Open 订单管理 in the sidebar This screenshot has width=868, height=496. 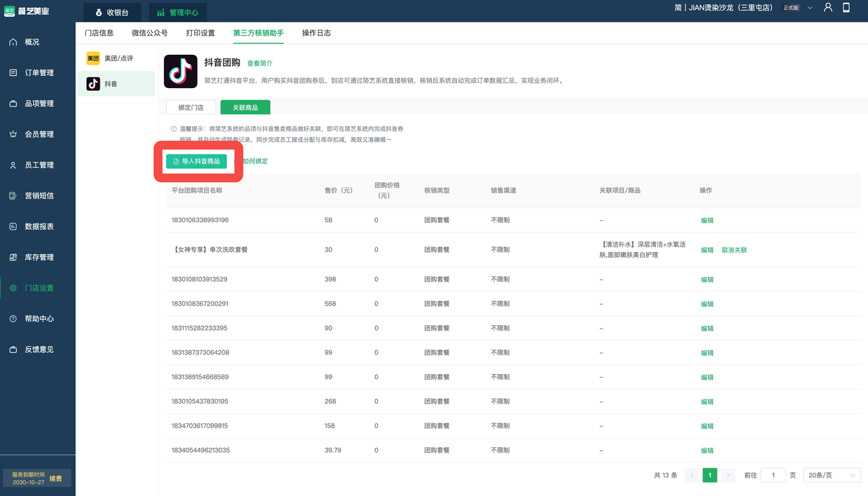coord(39,73)
